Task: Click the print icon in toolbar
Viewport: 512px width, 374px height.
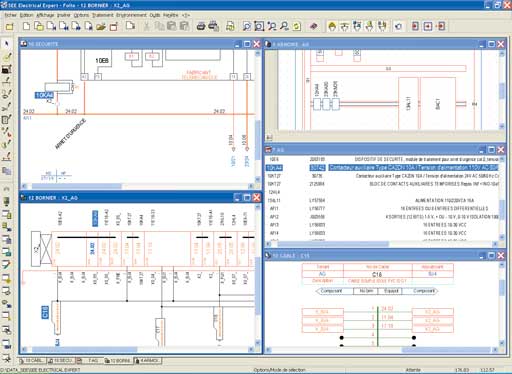Action: point(201,26)
